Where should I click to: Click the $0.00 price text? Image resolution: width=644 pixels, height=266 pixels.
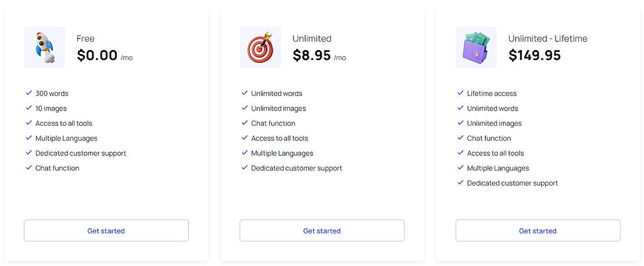coord(97,55)
